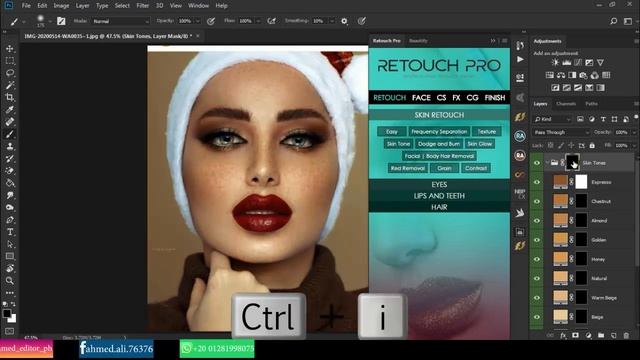Add a Vibrance adjustment
The width and height of the screenshot is (640, 360).
click(x=600, y=62)
